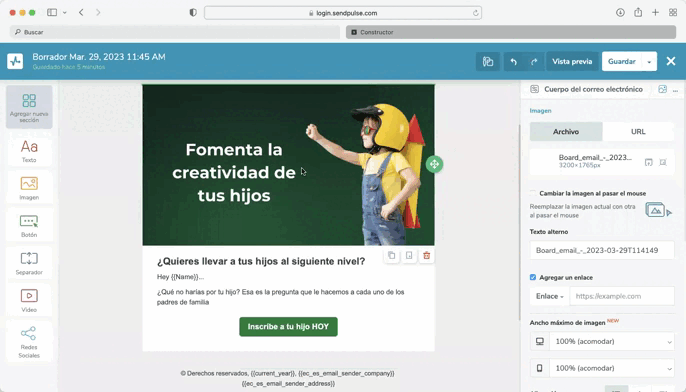Save the block to library icon
The image size is (686, 392).
pyautogui.click(x=409, y=256)
